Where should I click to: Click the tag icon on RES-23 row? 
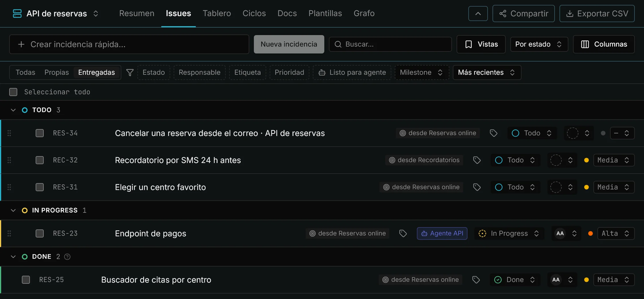tap(403, 233)
